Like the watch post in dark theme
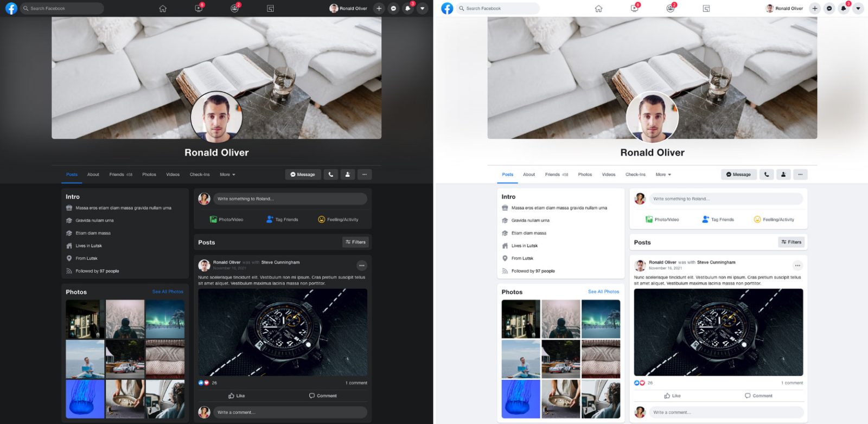Viewport: 868px width, 424px height. [x=237, y=396]
